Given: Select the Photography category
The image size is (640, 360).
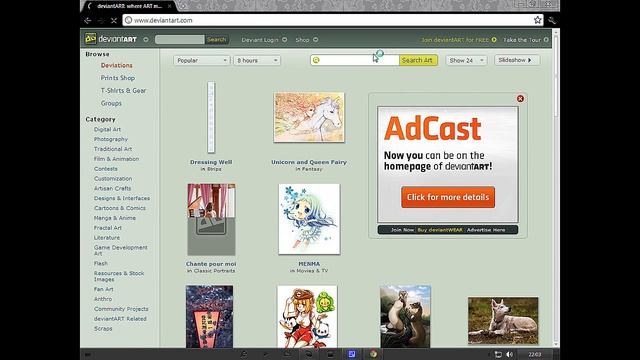Looking at the screenshot, I should pyautogui.click(x=111, y=139).
